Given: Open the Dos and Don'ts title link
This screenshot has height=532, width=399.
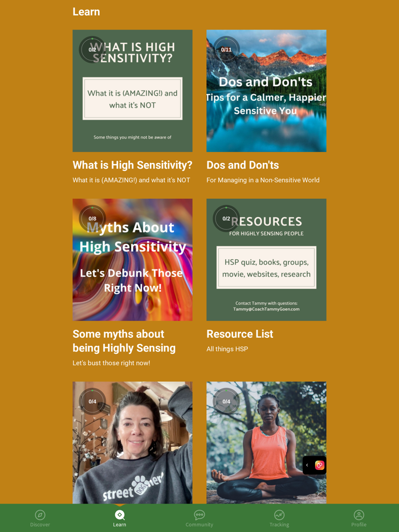Looking at the screenshot, I should (243, 165).
